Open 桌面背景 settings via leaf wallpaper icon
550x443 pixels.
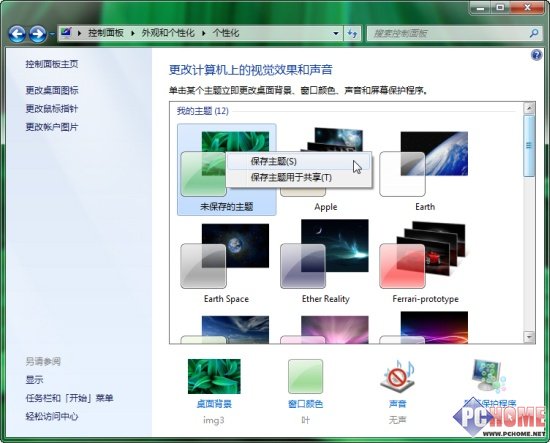pos(214,376)
